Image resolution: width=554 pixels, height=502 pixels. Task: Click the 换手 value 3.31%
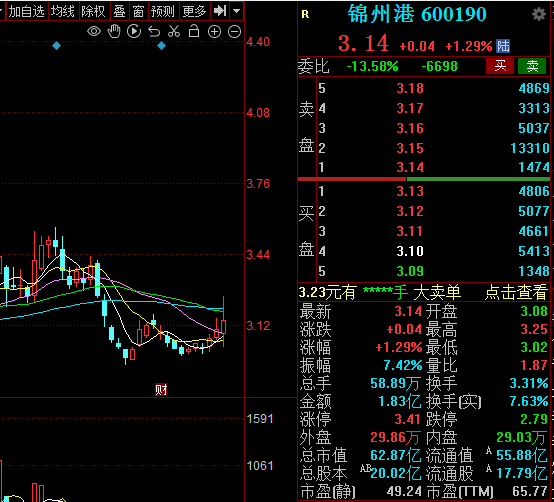pyautogui.click(x=529, y=383)
